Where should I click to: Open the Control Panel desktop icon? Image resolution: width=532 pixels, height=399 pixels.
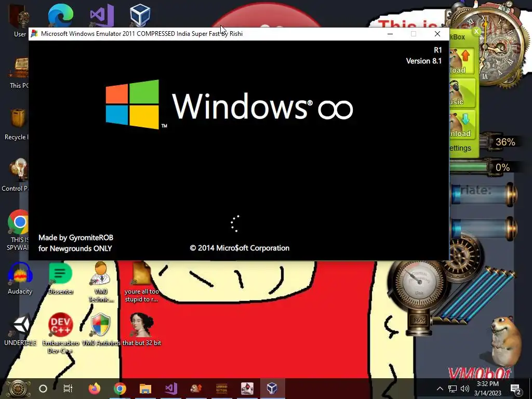(x=18, y=175)
